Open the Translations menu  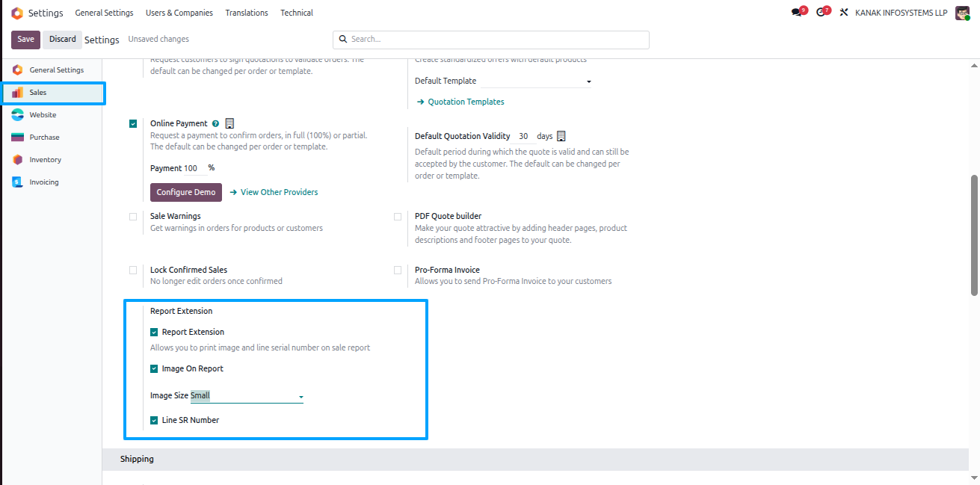[x=247, y=13]
